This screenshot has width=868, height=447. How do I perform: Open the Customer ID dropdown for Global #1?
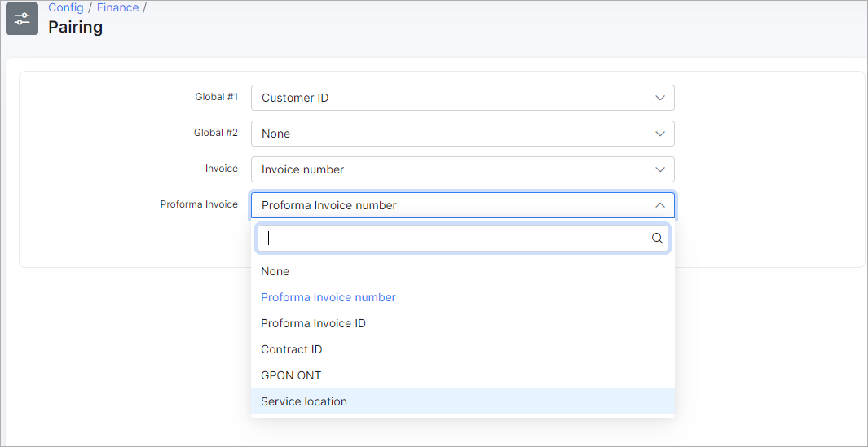click(463, 98)
